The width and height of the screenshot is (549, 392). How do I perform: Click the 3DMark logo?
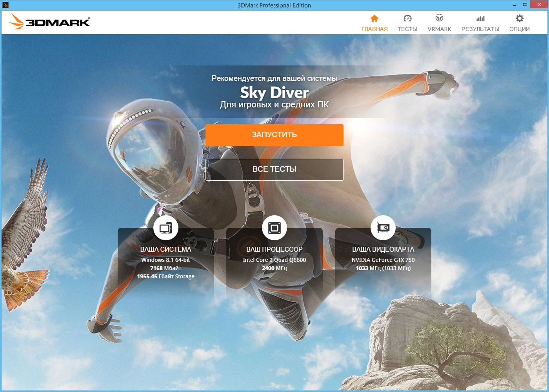49,22
